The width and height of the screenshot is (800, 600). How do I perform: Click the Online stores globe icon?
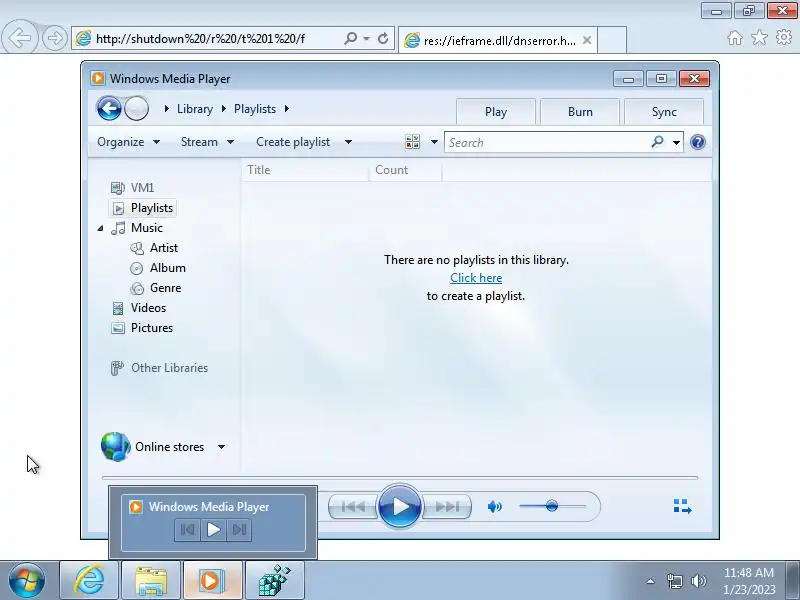(115, 446)
